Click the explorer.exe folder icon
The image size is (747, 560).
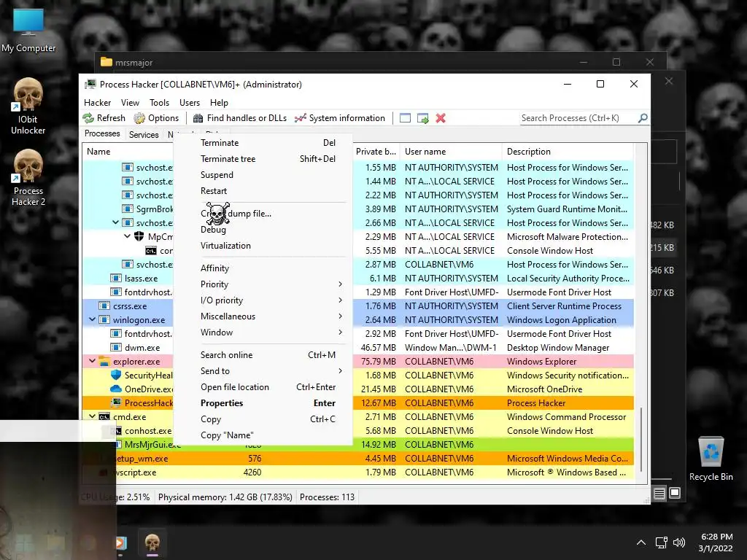(x=104, y=362)
